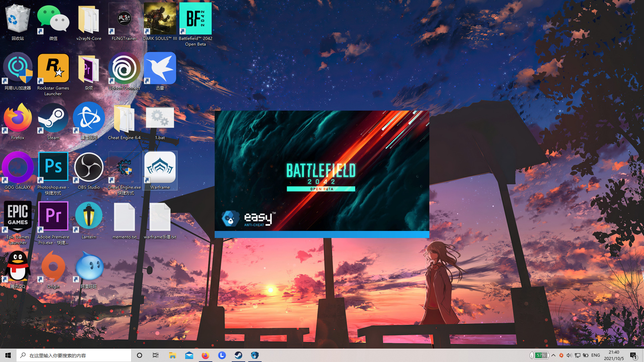This screenshot has width=644, height=362.
Task: Open clock and calendar 21:40
Action: pyautogui.click(x=614, y=355)
